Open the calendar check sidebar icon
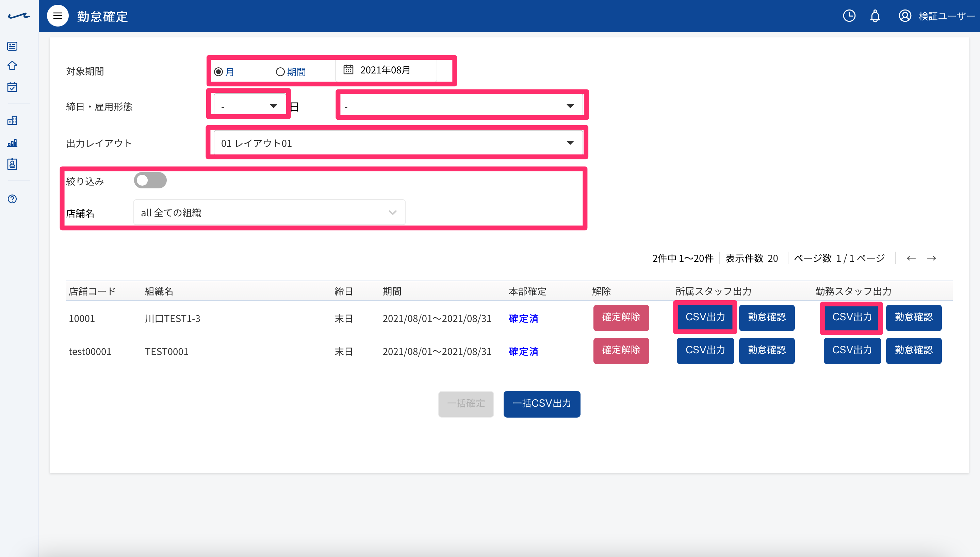 click(x=12, y=87)
